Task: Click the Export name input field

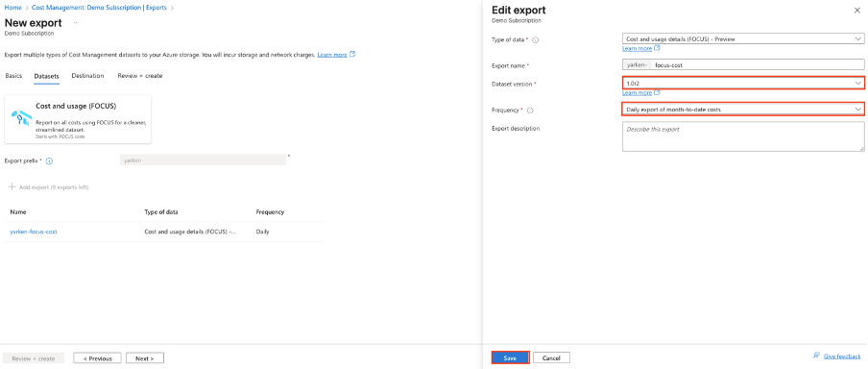Action: tap(743, 64)
